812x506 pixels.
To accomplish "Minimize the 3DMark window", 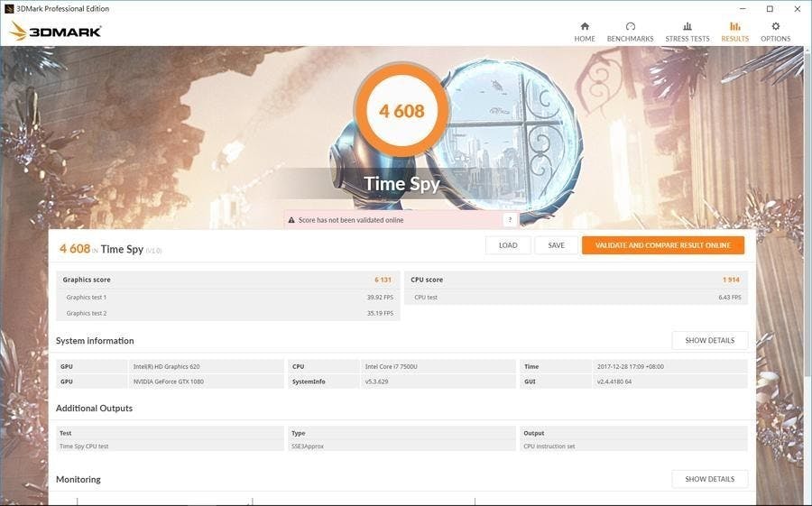I will pos(744,8).
